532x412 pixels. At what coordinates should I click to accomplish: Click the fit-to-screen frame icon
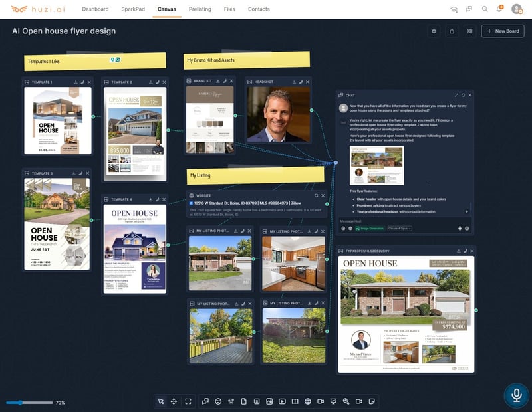click(188, 401)
